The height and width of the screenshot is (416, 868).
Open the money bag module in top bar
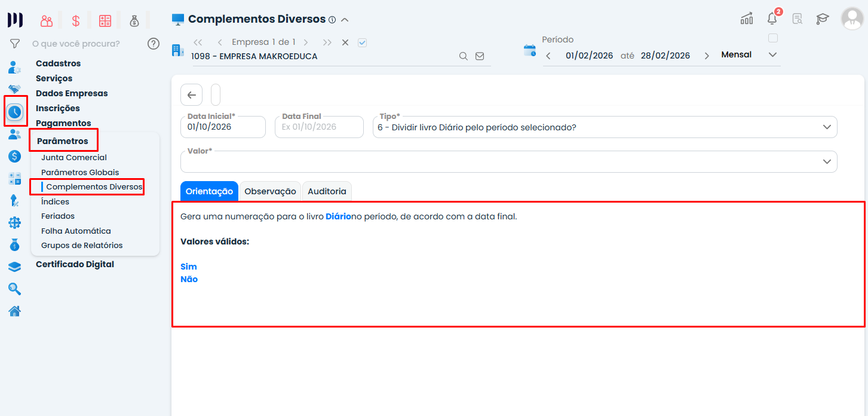134,21
